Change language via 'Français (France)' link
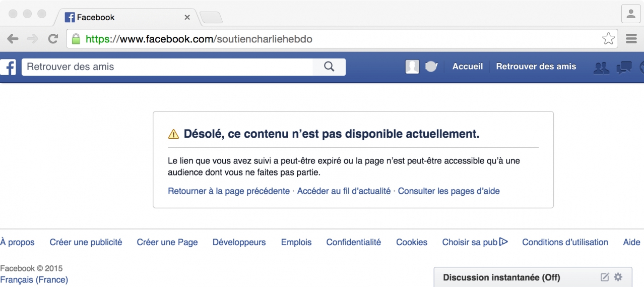 (34, 279)
